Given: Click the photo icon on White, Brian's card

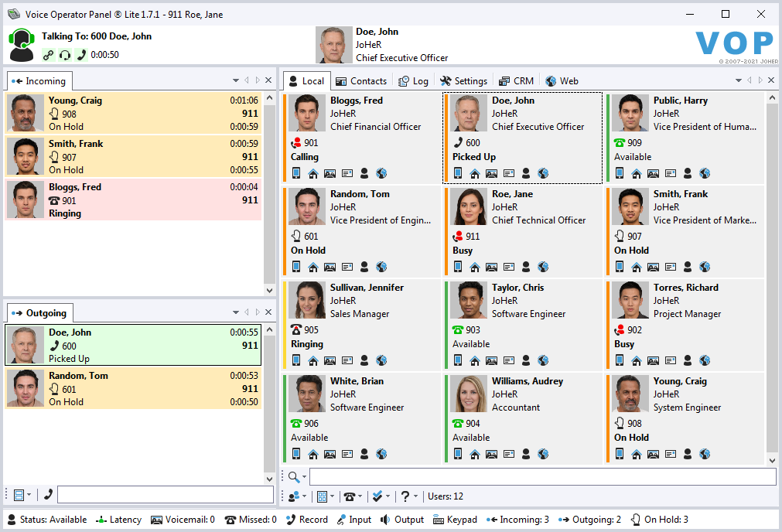Looking at the screenshot, I should [330, 454].
